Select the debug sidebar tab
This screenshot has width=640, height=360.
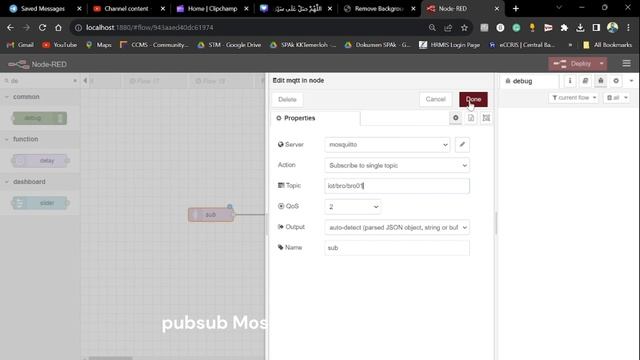[x=529, y=81]
